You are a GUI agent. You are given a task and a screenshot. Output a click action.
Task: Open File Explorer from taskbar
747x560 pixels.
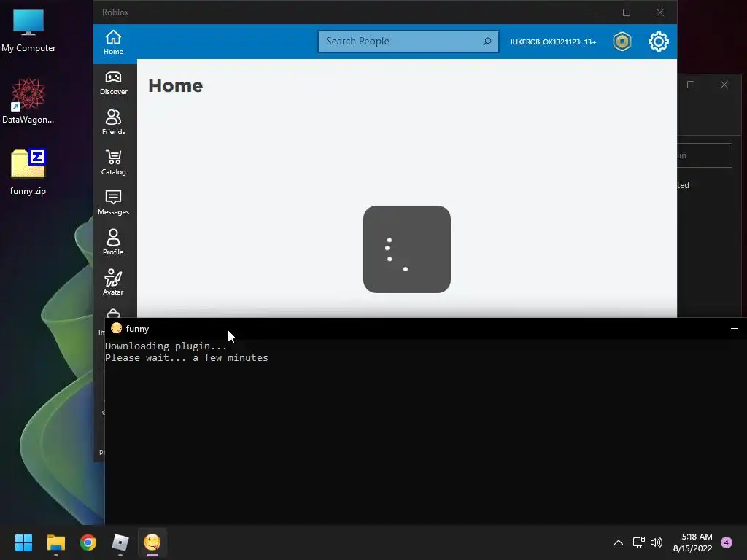(x=55, y=542)
